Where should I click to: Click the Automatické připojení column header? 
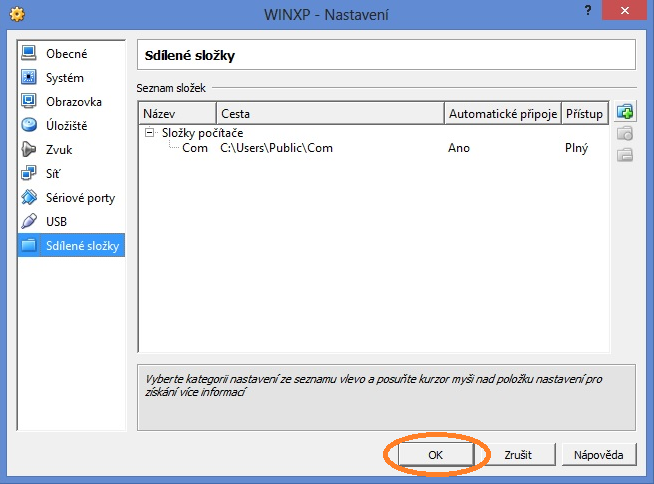point(503,113)
